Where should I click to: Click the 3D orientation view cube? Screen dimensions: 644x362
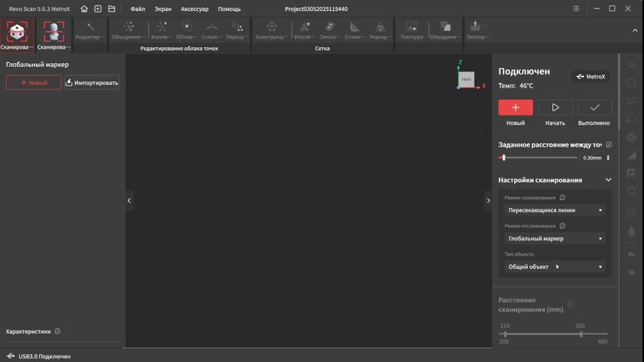click(x=466, y=79)
